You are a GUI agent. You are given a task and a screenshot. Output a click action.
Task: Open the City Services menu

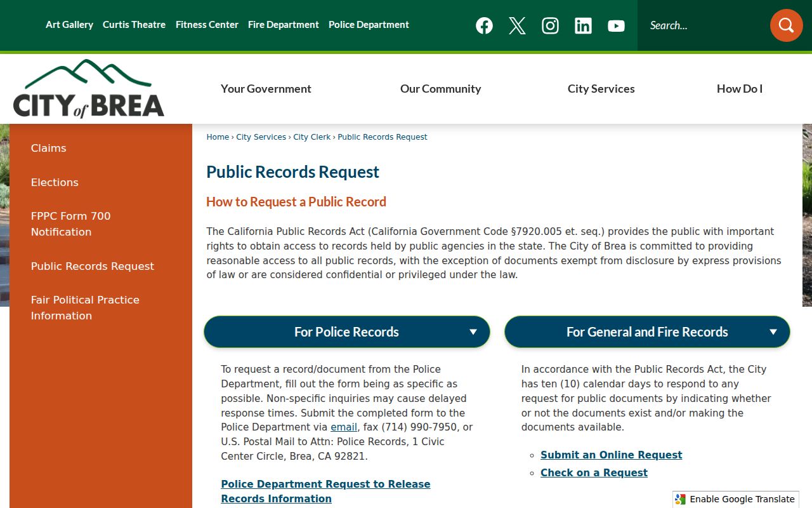pyautogui.click(x=601, y=89)
